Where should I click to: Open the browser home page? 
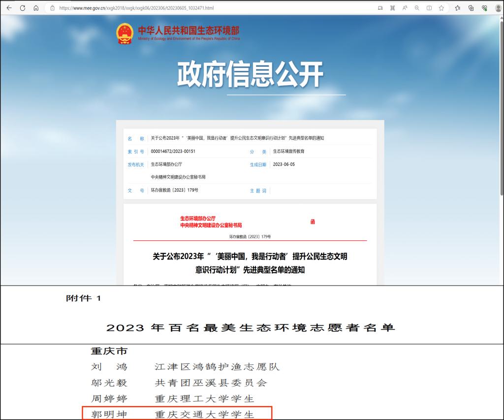coord(36,8)
